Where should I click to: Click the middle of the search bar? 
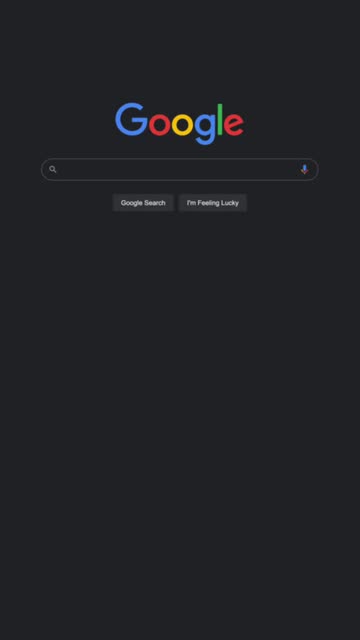click(180, 169)
